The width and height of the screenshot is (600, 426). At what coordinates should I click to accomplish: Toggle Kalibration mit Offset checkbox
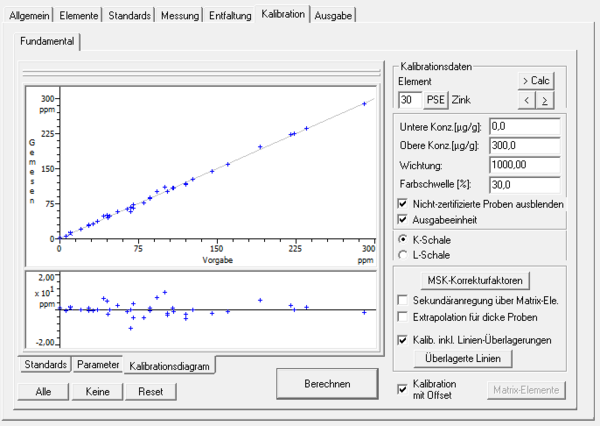pyautogui.click(x=403, y=389)
